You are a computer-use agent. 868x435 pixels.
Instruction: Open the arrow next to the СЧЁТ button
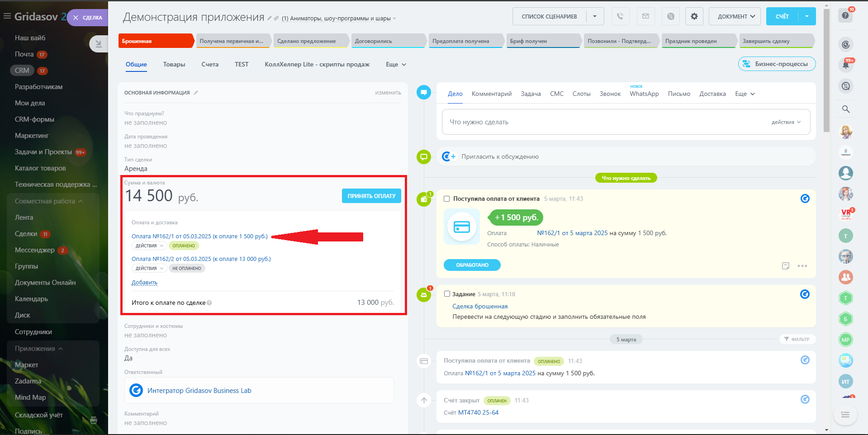pos(807,16)
